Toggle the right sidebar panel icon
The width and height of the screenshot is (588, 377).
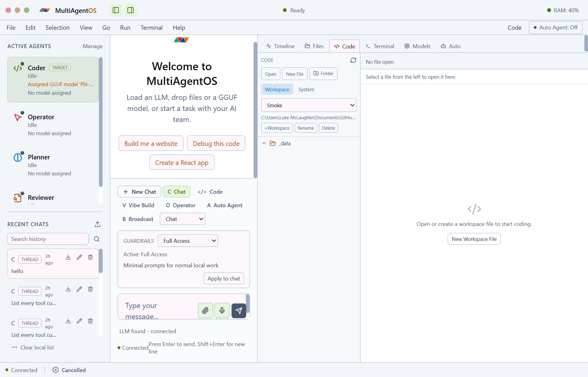coord(130,10)
